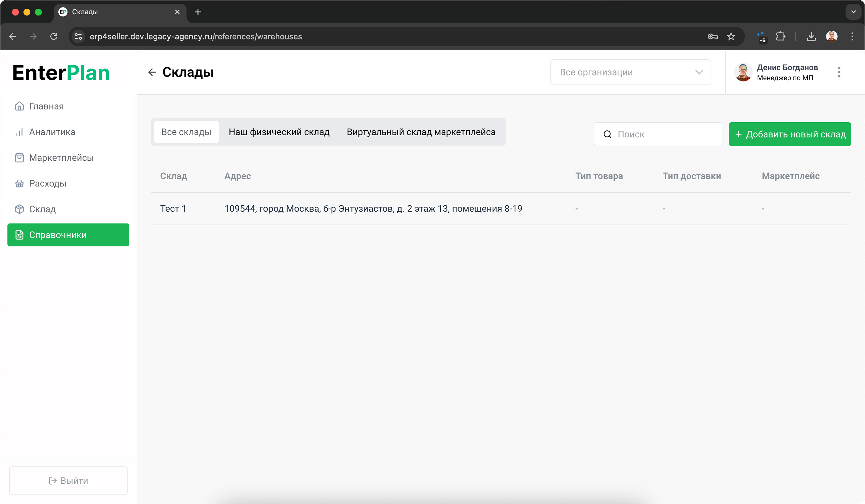865x504 pixels.
Task: Open the browser extensions puzzle icon
Action: pos(780,36)
